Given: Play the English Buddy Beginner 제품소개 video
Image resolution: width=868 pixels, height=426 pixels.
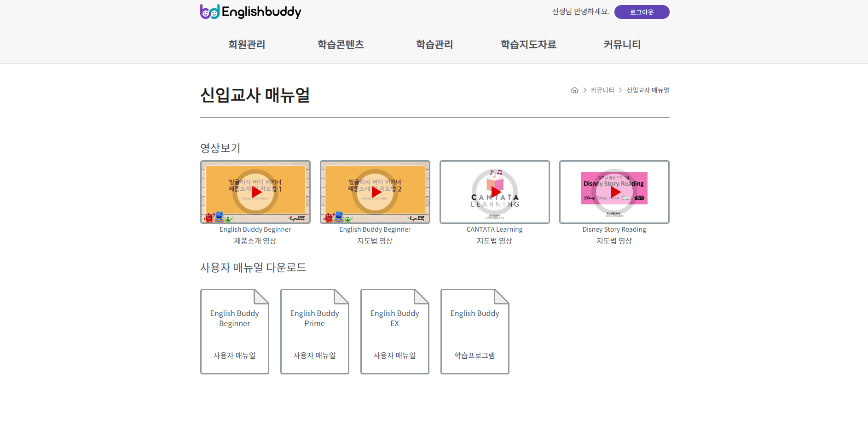Looking at the screenshot, I should tap(255, 192).
